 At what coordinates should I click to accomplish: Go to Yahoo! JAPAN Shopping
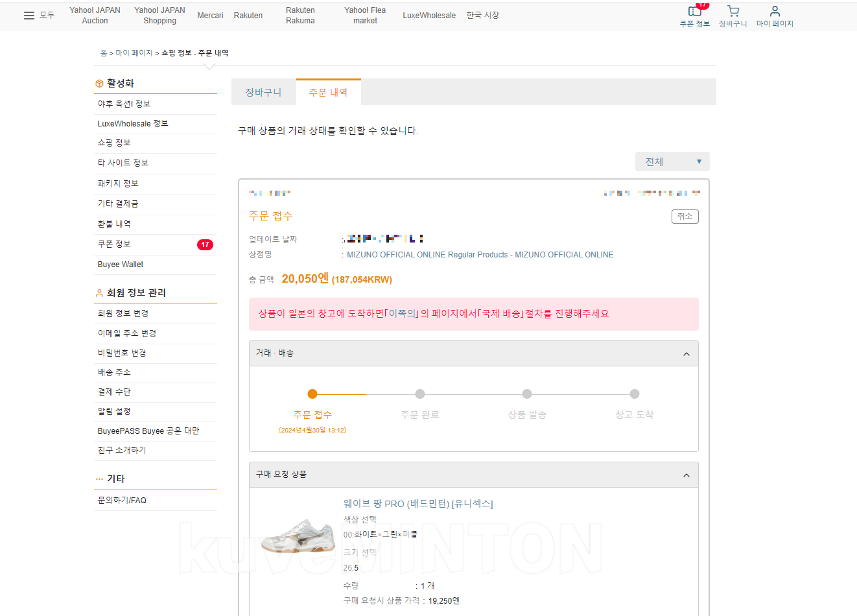point(159,16)
